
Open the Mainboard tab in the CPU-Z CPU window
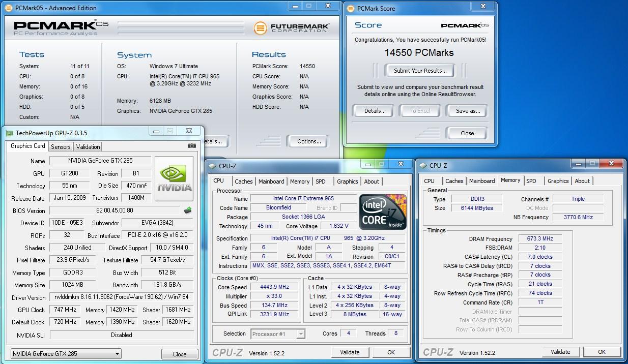tap(271, 181)
